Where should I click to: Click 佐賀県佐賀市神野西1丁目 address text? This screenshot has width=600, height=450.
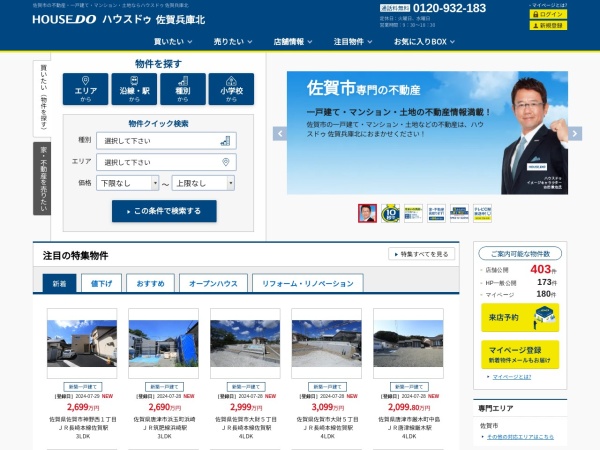(x=83, y=419)
